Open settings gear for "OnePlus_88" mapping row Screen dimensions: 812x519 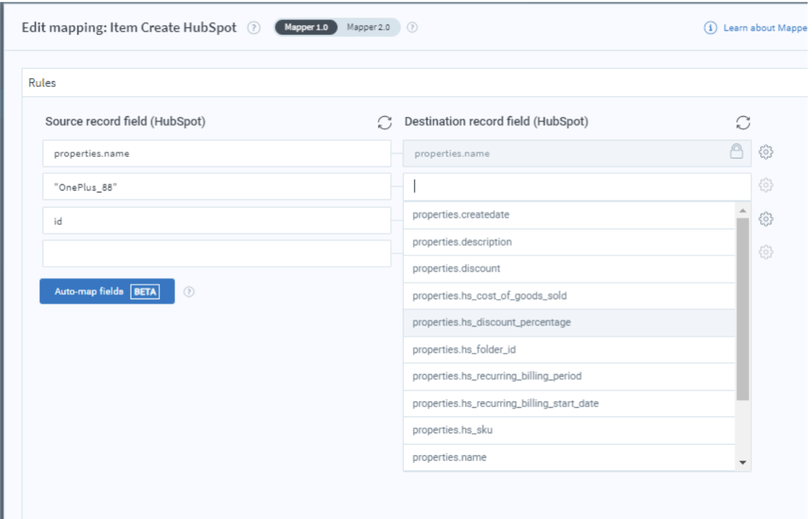[x=766, y=186]
